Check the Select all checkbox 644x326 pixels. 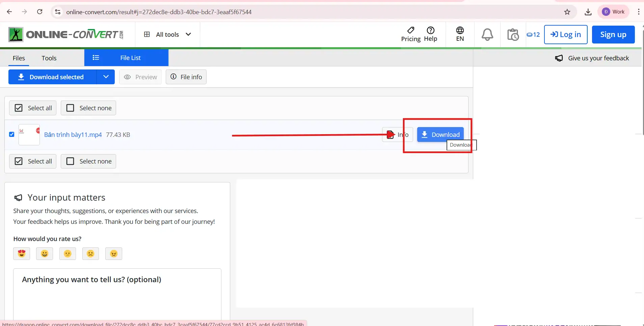tap(19, 108)
